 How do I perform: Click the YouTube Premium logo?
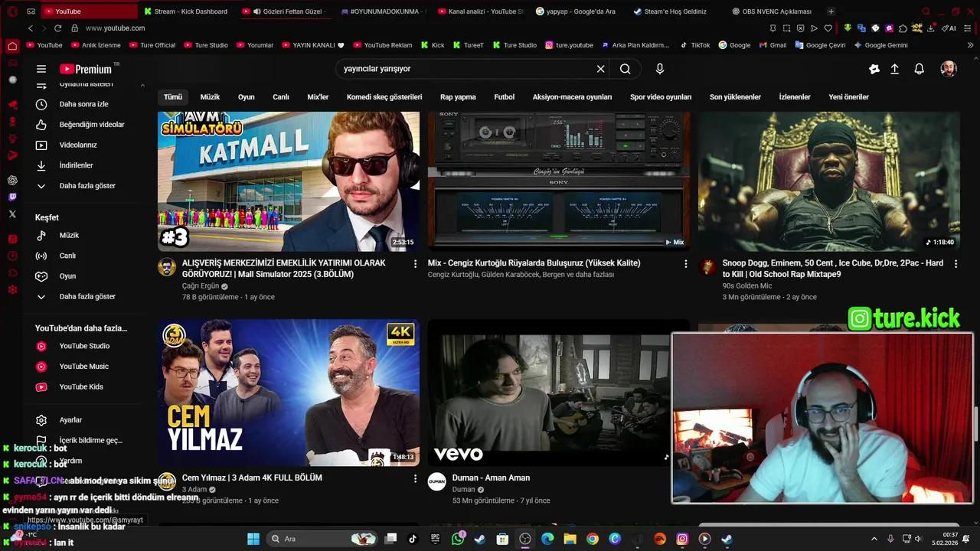tap(86, 69)
